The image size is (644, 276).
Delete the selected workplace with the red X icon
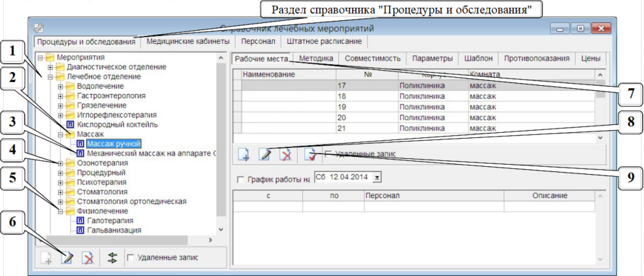pyautogui.click(x=285, y=154)
